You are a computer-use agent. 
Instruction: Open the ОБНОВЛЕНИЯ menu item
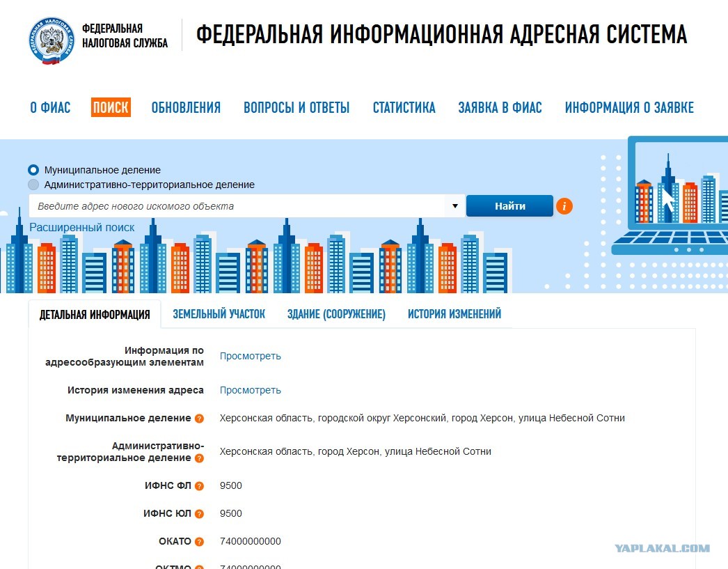[186, 107]
